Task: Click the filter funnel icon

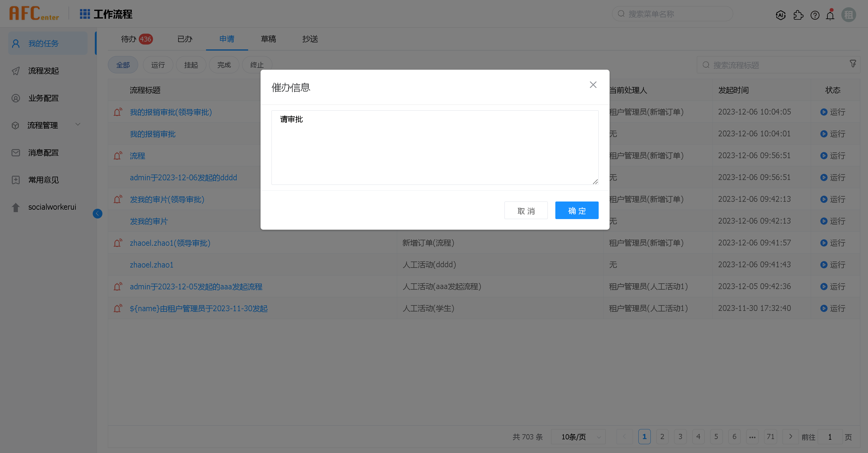Action: point(853,64)
